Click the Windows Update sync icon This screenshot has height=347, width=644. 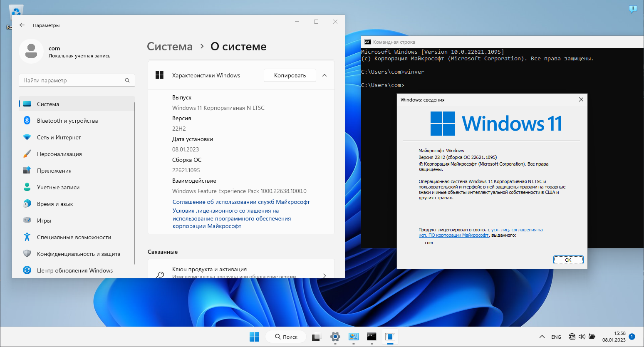click(x=27, y=270)
